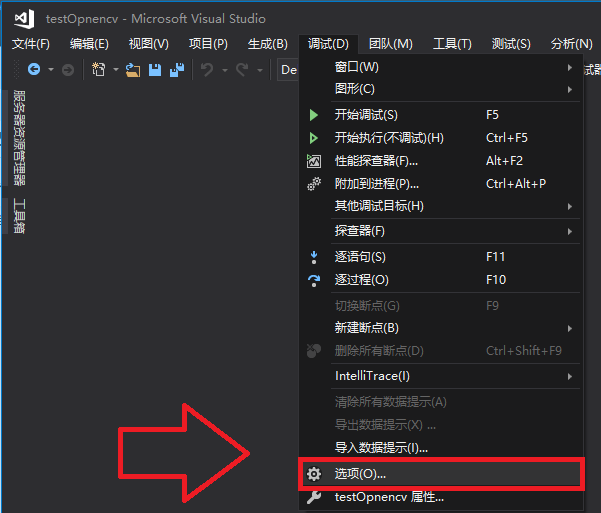
Task: Click the wrench icon for testOpnencv 属性
Action: point(314,497)
